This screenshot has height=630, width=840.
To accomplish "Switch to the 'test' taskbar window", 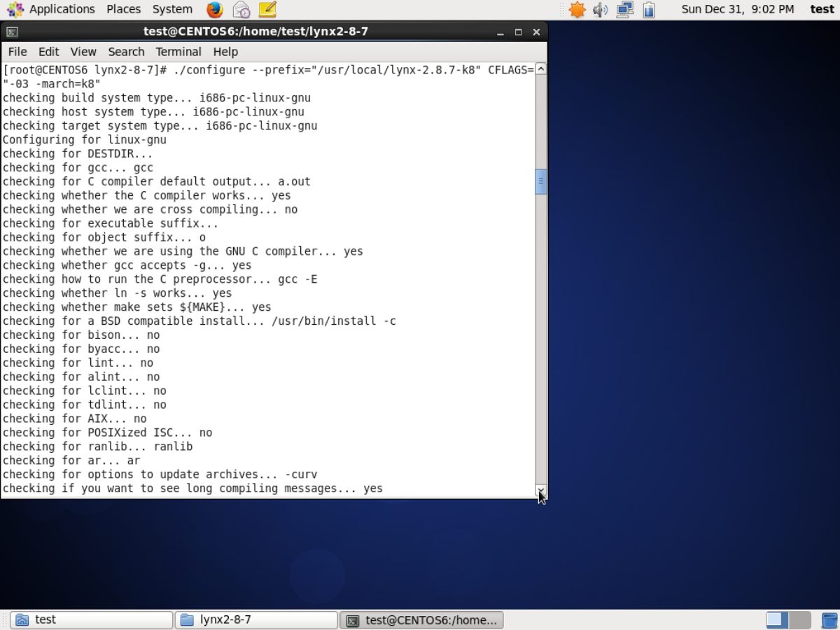I will [x=92, y=620].
